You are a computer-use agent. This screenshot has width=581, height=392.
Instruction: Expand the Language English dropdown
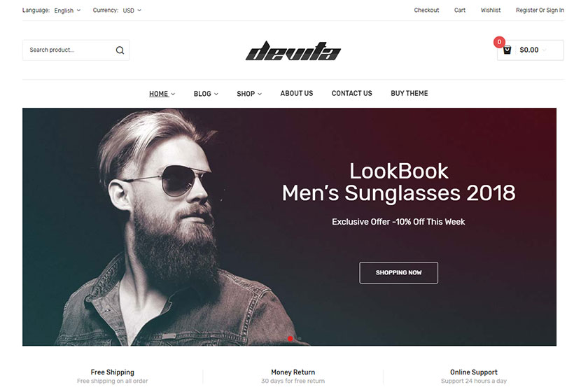pos(67,10)
